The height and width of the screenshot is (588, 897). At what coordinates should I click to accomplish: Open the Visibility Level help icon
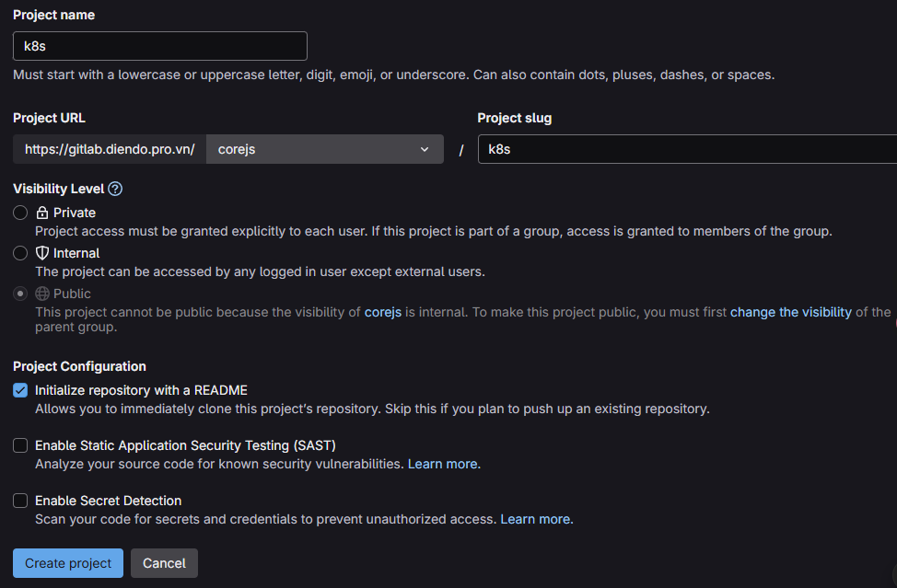(115, 189)
